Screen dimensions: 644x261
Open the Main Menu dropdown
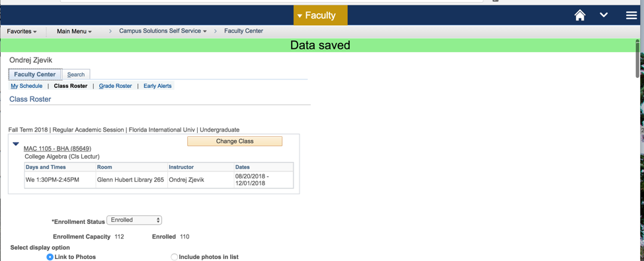(74, 31)
